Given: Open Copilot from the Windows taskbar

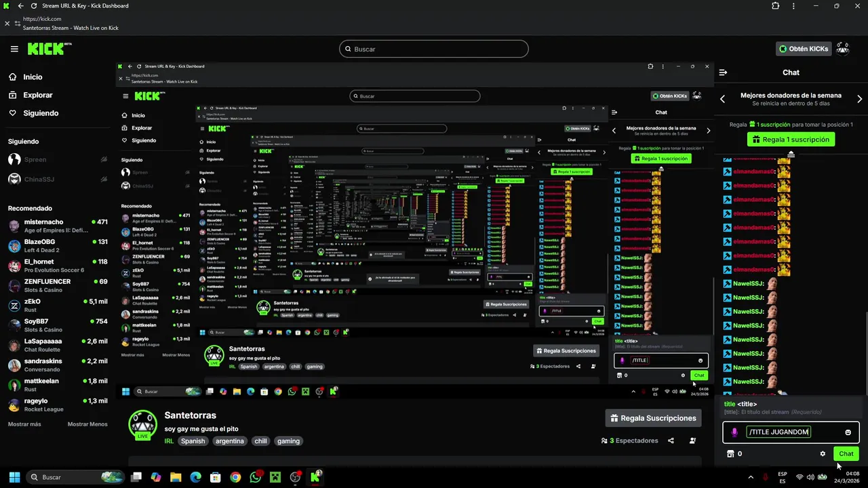Looking at the screenshot, I should [x=156, y=477].
